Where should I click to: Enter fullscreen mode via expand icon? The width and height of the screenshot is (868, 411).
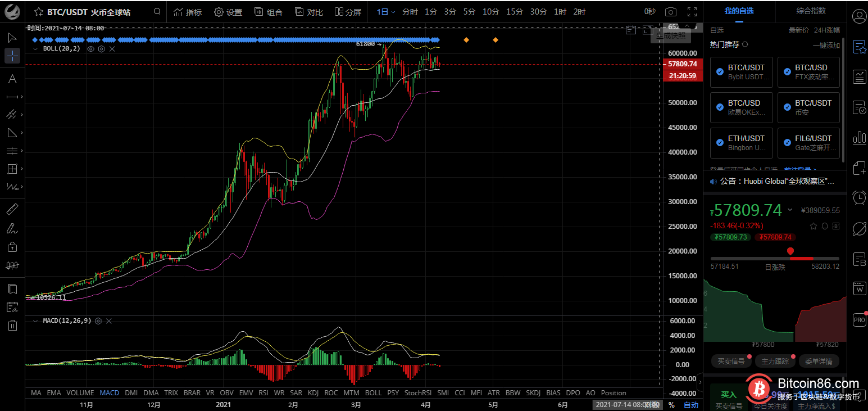(692, 12)
